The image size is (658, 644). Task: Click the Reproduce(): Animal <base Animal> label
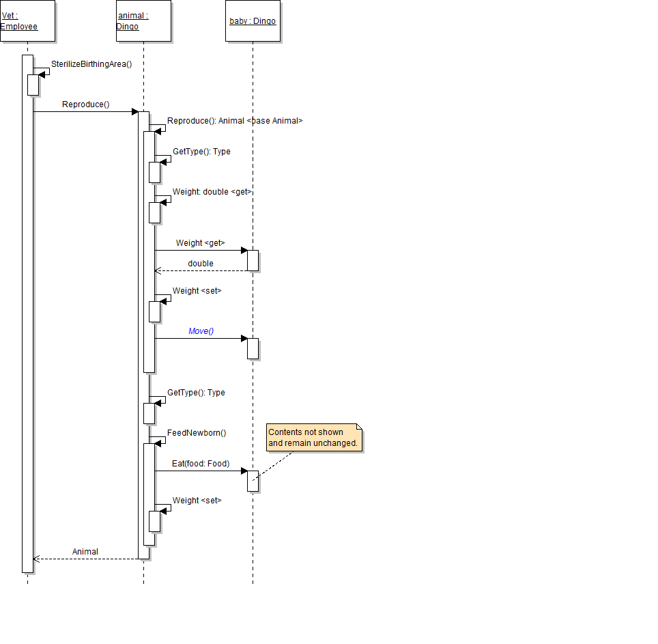click(x=235, y=121)
